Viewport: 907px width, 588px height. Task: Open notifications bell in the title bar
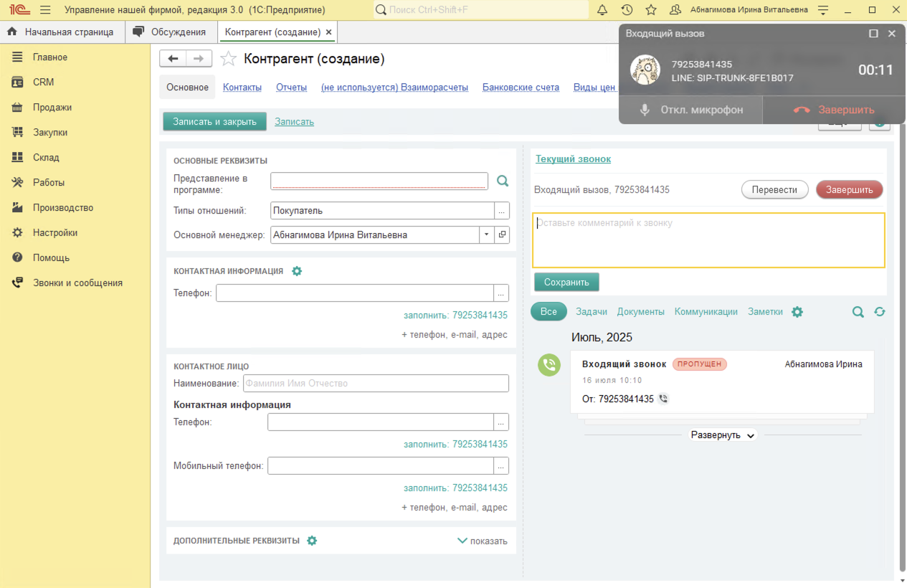602,10
